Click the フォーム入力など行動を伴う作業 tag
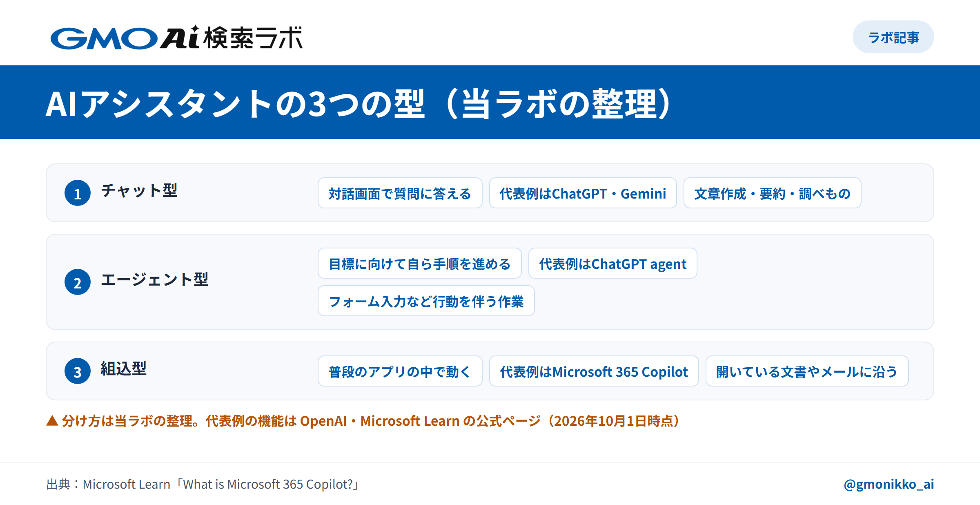The height and width of the screenshot is (505, 980). coord(426,301)
